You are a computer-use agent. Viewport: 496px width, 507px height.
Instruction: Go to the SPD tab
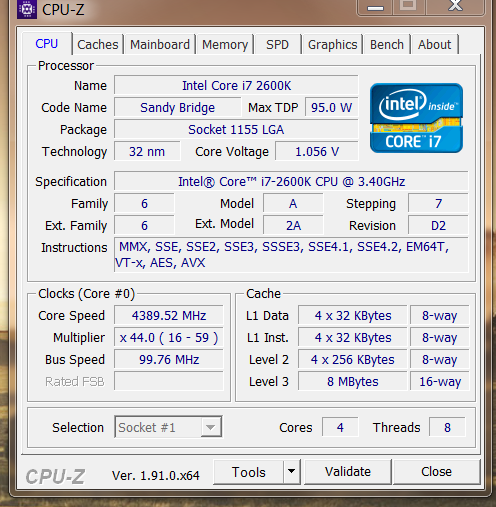277,44
